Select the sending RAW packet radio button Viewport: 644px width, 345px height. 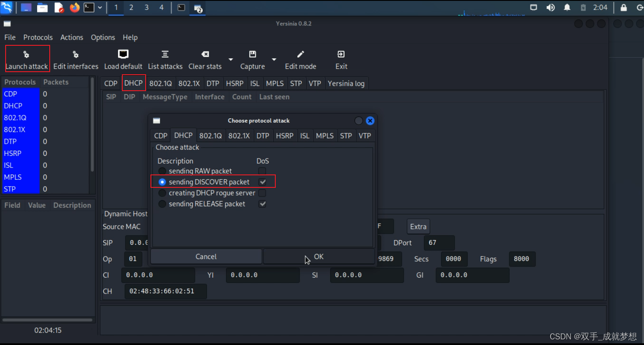[x=162, y=171]
